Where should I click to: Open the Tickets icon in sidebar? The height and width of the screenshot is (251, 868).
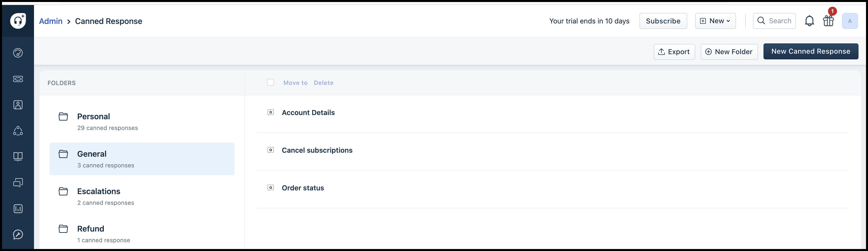tap(18, 79)
